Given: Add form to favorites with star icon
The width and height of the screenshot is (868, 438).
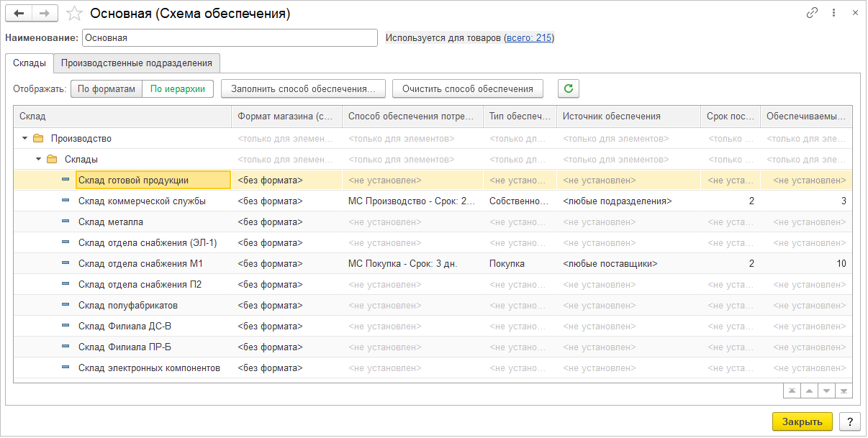Looking at the screenshot, I should (73, 14).
